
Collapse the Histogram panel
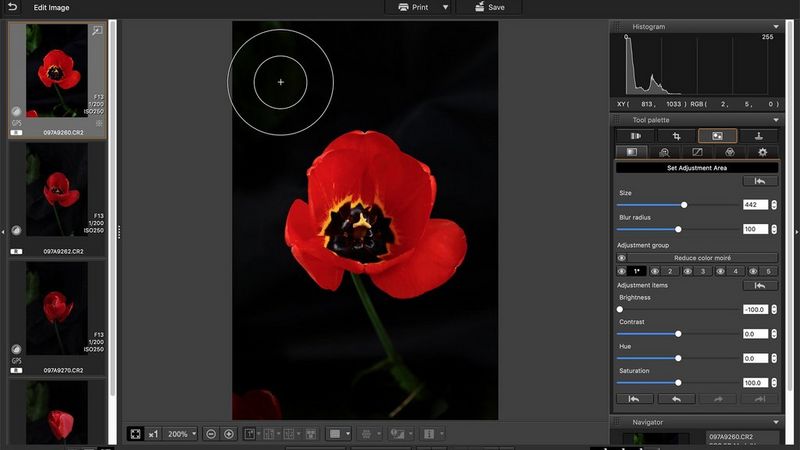[776, 27]
